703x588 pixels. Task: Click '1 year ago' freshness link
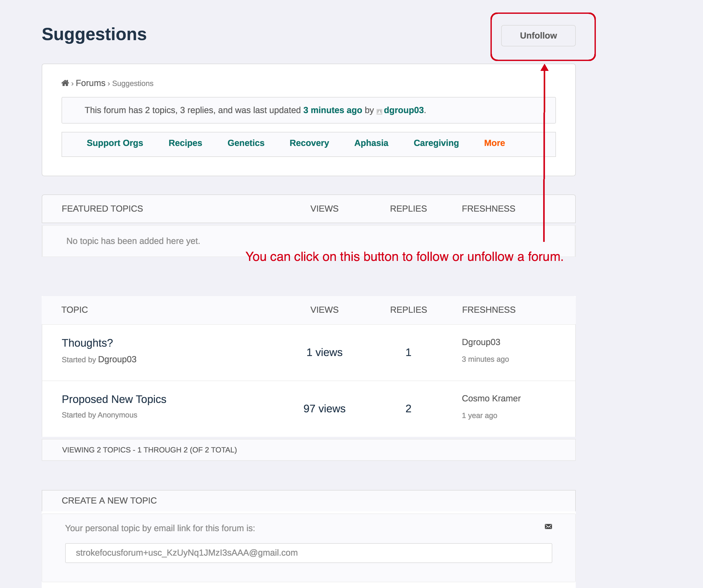tap(479, 415)
